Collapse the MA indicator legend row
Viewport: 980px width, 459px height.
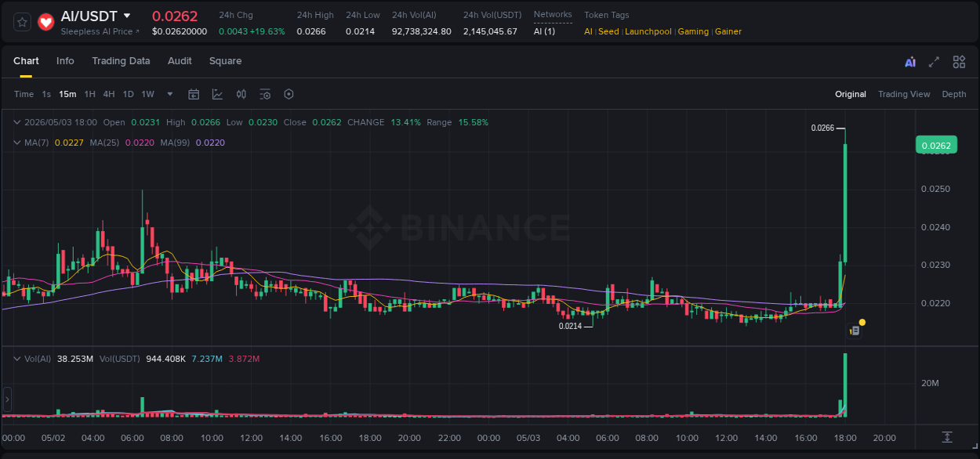coord(16,143)
